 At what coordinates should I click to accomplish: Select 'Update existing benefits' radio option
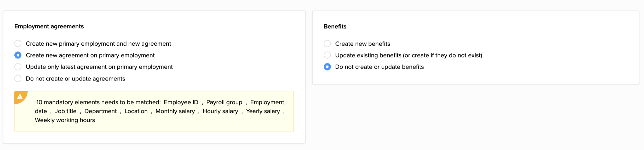(327, 55)
